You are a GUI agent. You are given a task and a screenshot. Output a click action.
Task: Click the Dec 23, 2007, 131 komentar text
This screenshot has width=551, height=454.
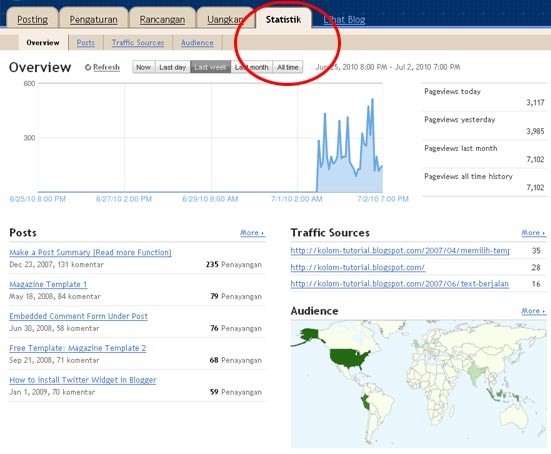click(57, 265)
